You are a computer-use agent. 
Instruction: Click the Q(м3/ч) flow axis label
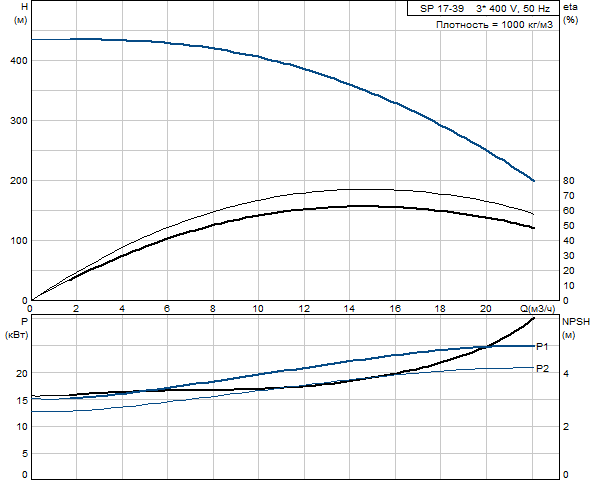click(538, 309)
